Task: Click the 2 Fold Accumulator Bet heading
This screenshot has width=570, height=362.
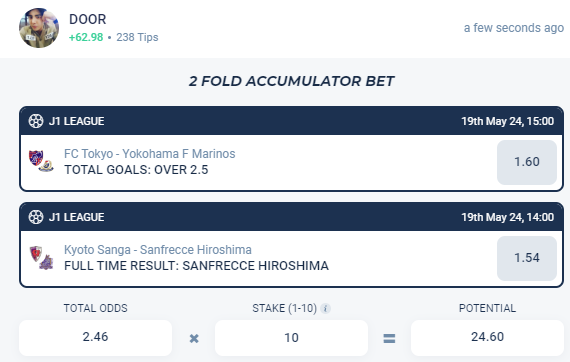Action: point(291,81)
